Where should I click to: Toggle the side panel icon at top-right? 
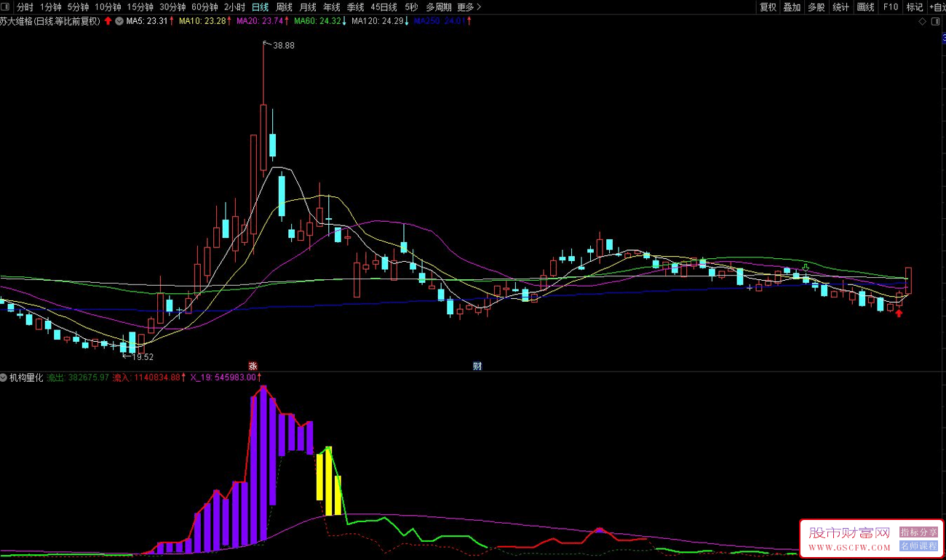point(936,22)
